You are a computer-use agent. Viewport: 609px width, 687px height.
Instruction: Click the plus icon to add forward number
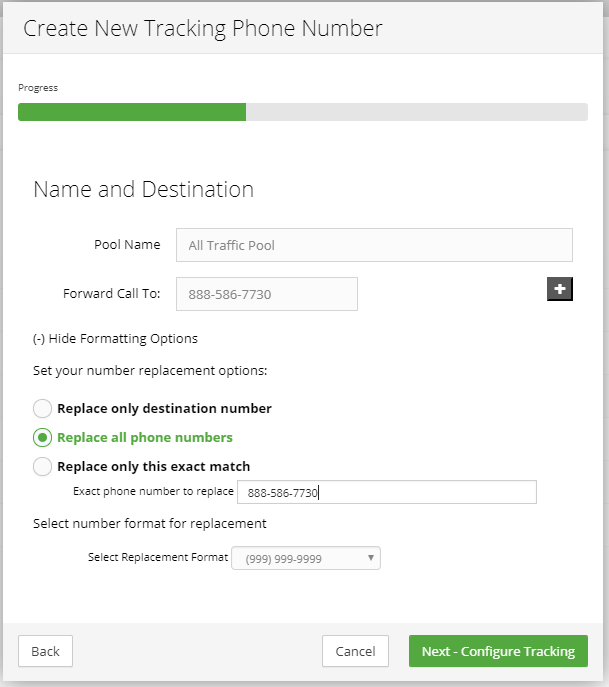[560, 289]
